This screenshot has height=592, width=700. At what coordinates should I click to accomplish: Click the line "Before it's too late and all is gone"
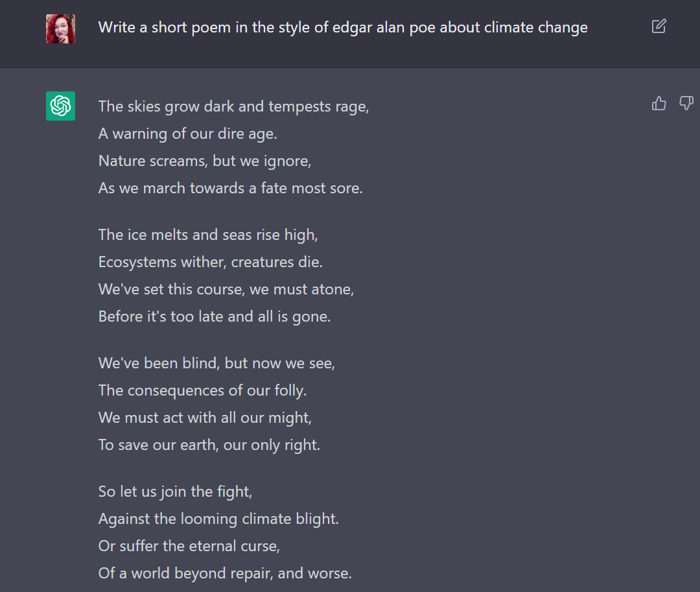(215, 316)
